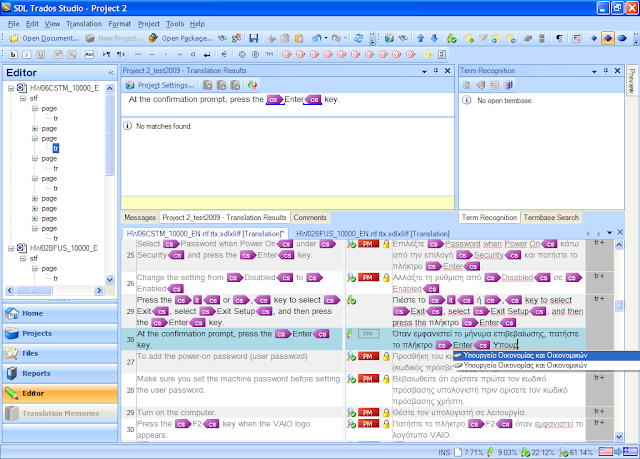
Task: Open the vertical Preview side tab
Action: pos(632,80)
